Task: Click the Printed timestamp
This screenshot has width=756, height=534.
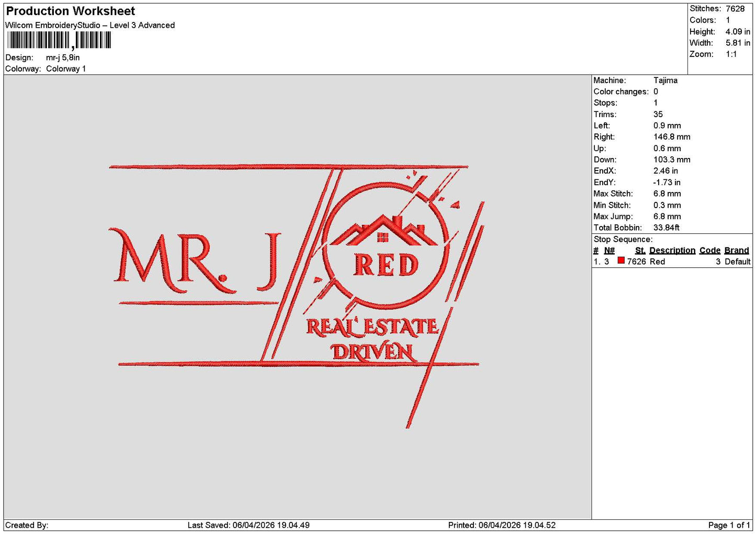Action: click(x=502, y=525)
